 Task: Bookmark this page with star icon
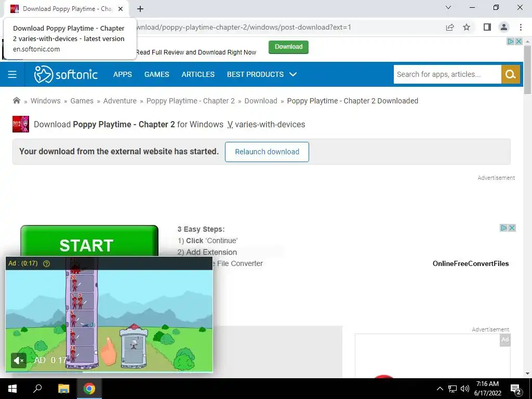pyautogui.click(x=467, y=27)
